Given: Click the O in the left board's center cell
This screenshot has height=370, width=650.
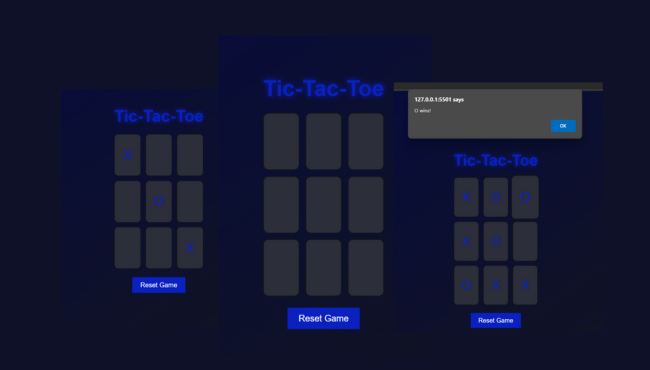Looking at the screenshot, I should [159, 201].
